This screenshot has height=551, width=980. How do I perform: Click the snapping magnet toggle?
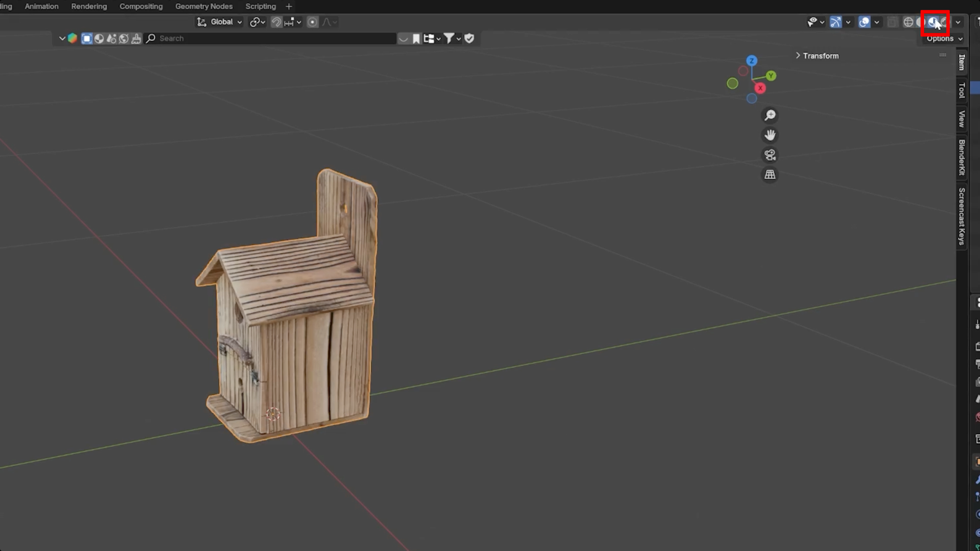tap(276, 22)
